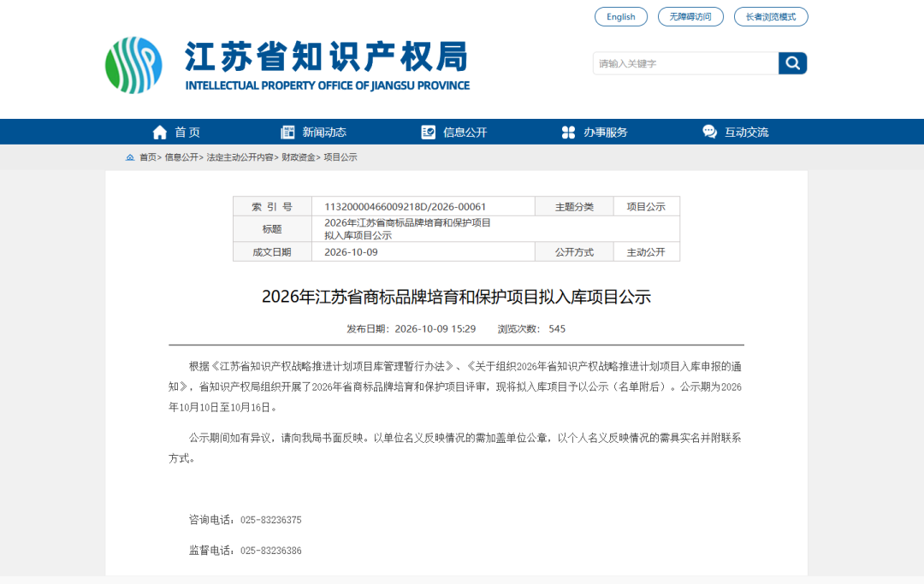
Task: Switch site language with English button
Action: tap(621, 16)
